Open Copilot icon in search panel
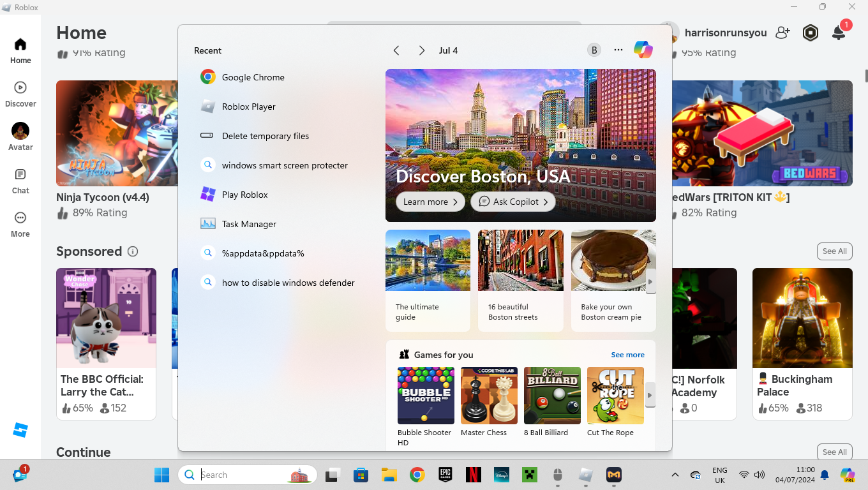868x490 pixels. pyautogui.click(x=643, y=50)
